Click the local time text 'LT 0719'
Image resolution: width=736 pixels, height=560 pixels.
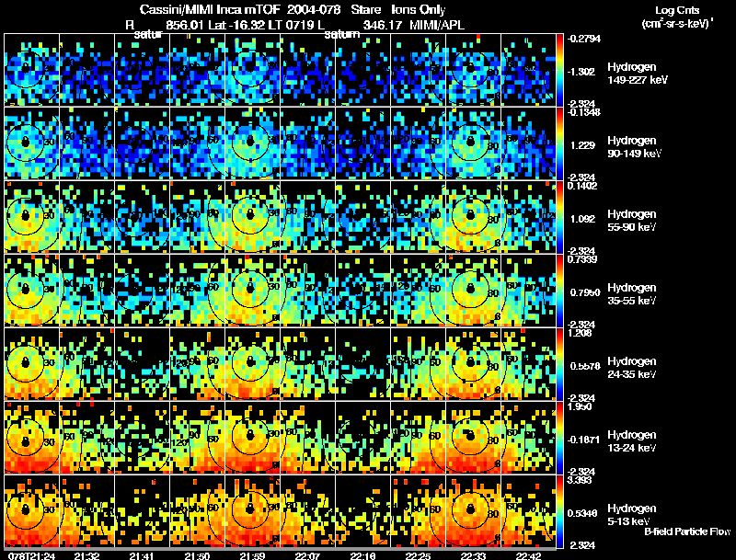coord(292,25)
